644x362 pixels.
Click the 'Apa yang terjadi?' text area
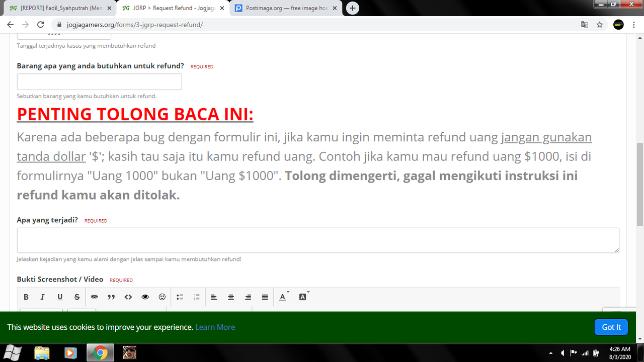[x=318, y=240]
